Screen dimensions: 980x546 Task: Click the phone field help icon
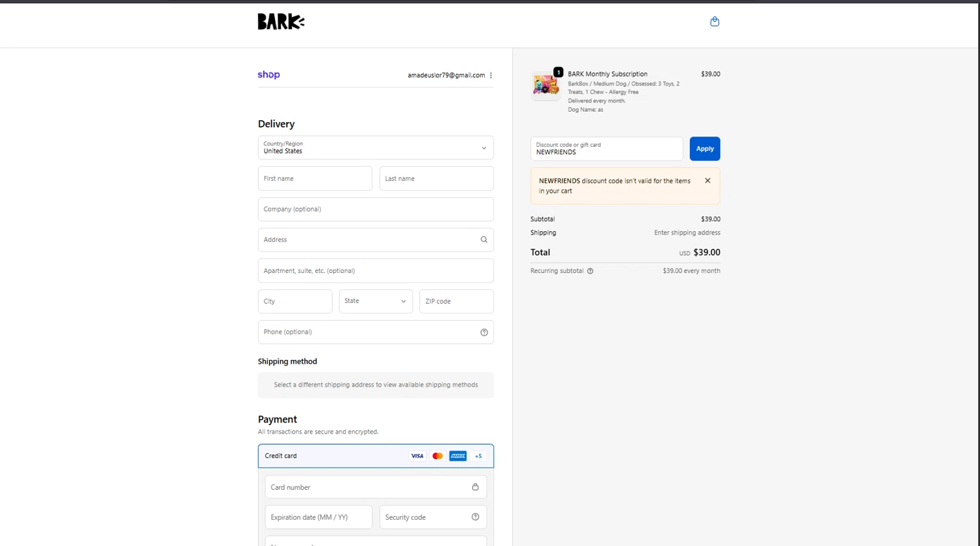[x=484, y=332]
